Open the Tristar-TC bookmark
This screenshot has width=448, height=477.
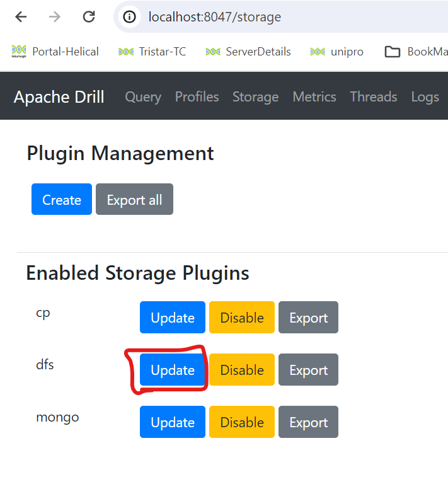click(x=152, y=52)
